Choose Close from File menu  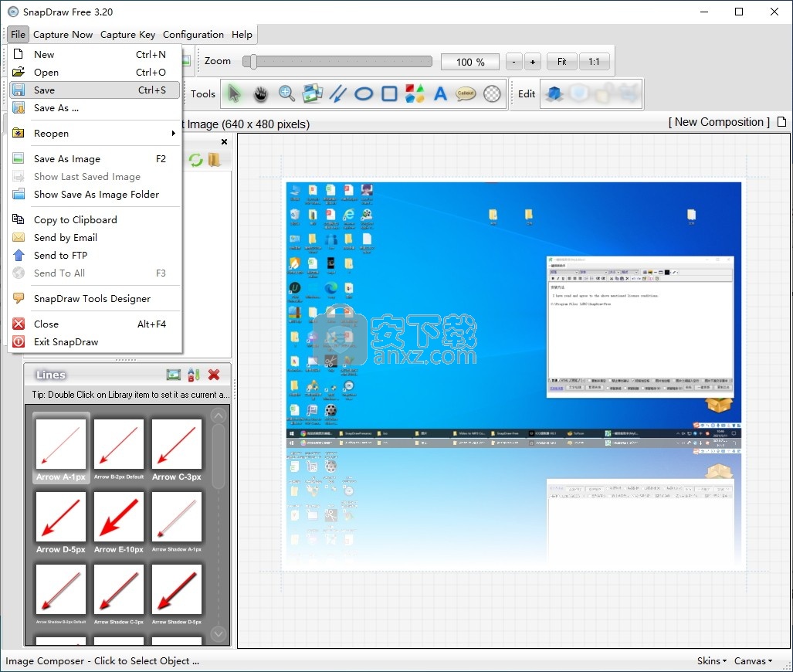(x=94, y=324)
